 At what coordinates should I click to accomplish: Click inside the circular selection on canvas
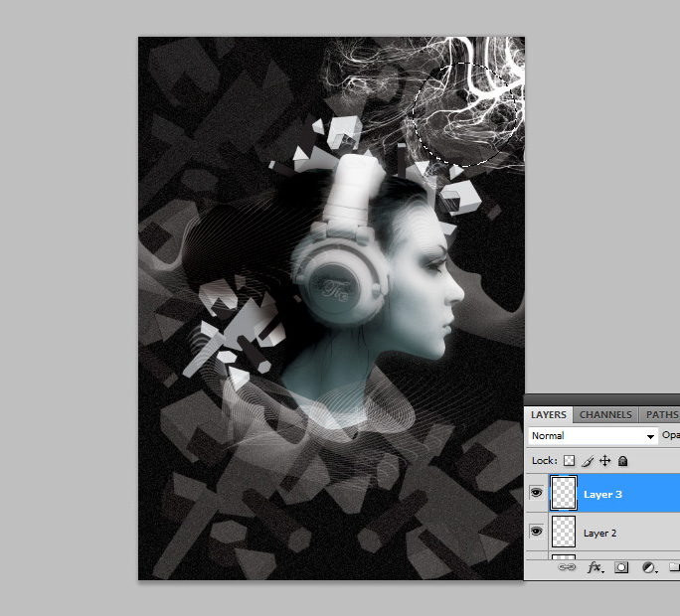465,111
